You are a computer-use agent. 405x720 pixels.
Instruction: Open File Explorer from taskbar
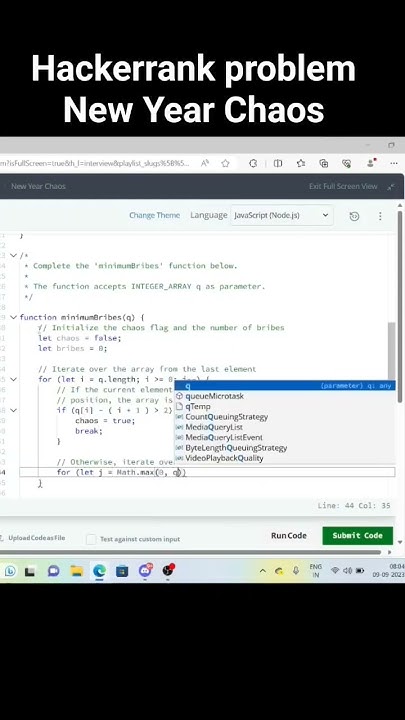point(77,571)
